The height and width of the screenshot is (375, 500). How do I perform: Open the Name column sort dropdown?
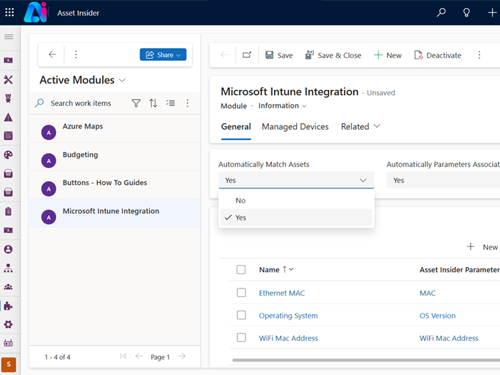tap(291, 269)
